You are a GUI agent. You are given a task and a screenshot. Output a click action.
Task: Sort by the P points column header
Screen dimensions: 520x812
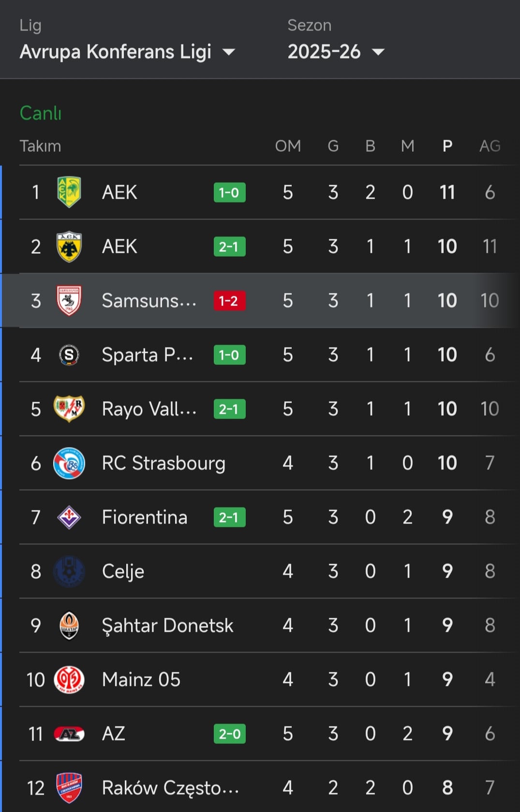447,146
